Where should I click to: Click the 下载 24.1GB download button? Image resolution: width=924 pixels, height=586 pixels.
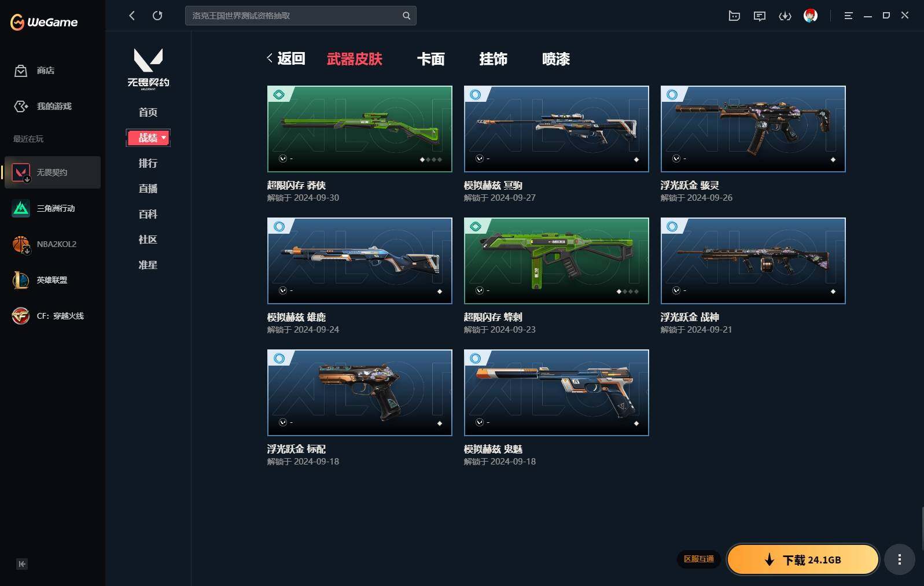[803, 559]
